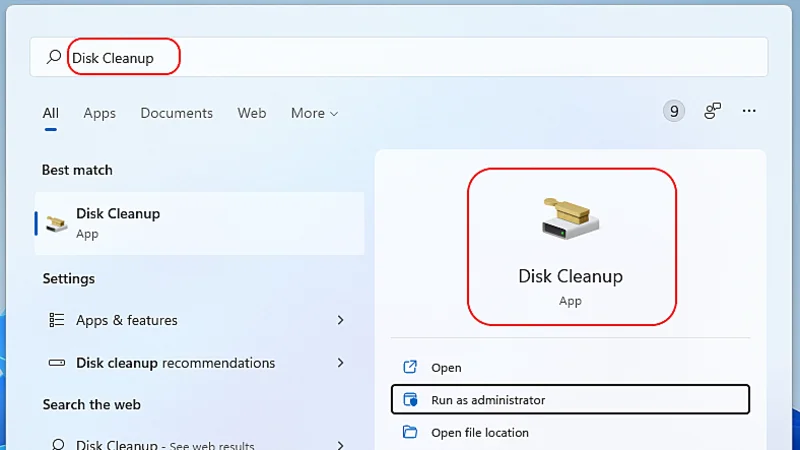Click the Open action icon

pos(410,367)
